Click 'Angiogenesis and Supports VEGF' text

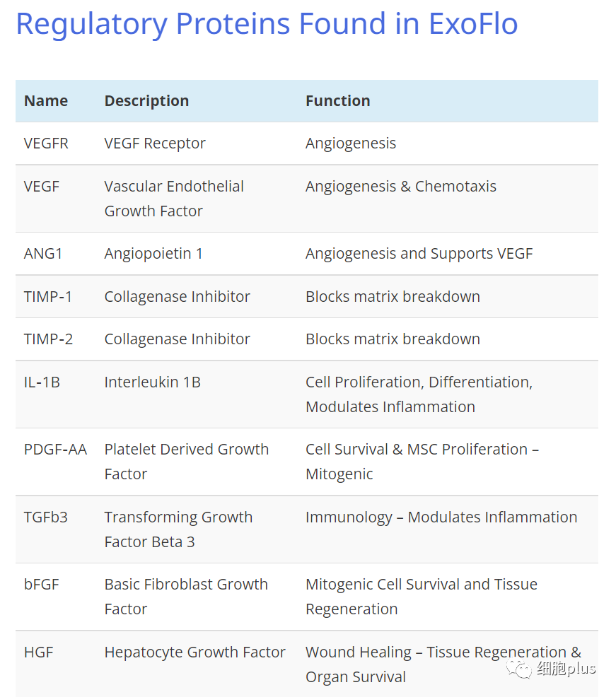coord(419,254)
